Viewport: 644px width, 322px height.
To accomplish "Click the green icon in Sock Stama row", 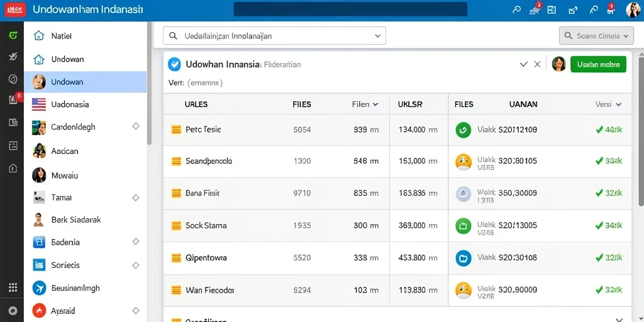I will point(464,226).
